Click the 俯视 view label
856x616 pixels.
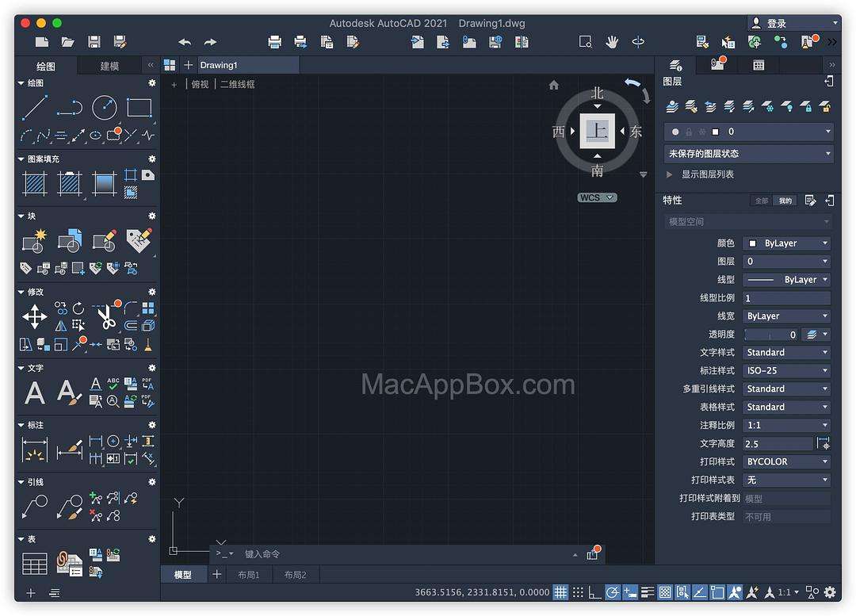[x=200, y=84]
